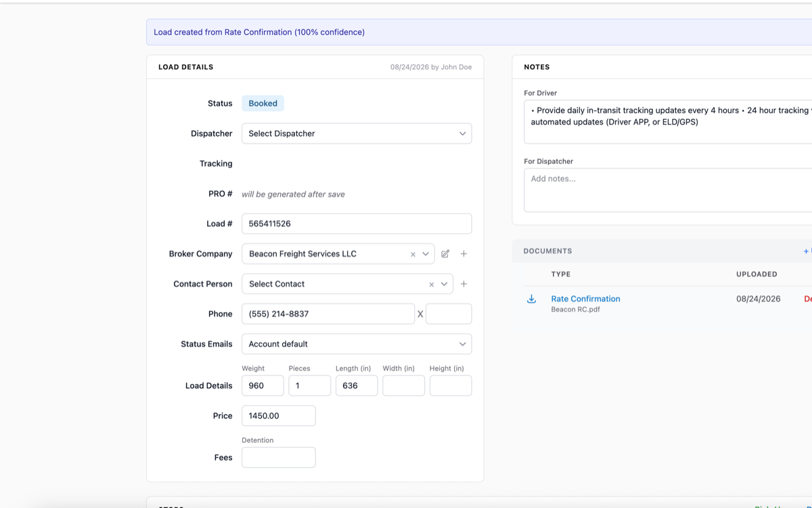Click the Rate Confirmation confidence banner
Viewport: 812px width, 508px height.
pyautogui.click(x=479, y=32)
